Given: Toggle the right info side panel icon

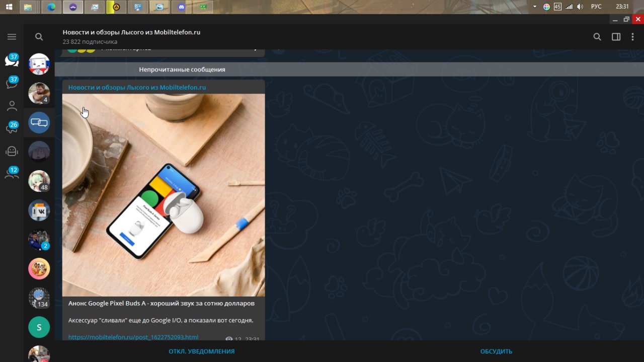Looking at the screenshot, I should [x=616, y=37].
